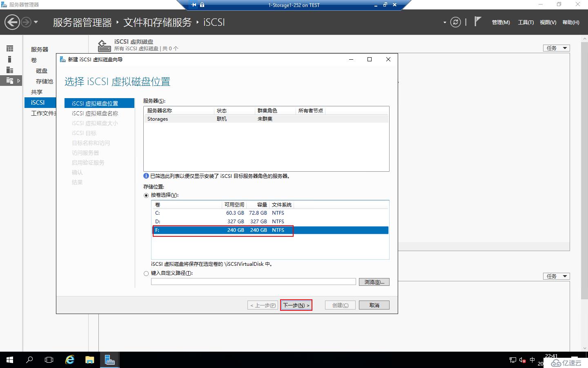
Task: Click network icon in system tray
Action: [x=513, y=360]
